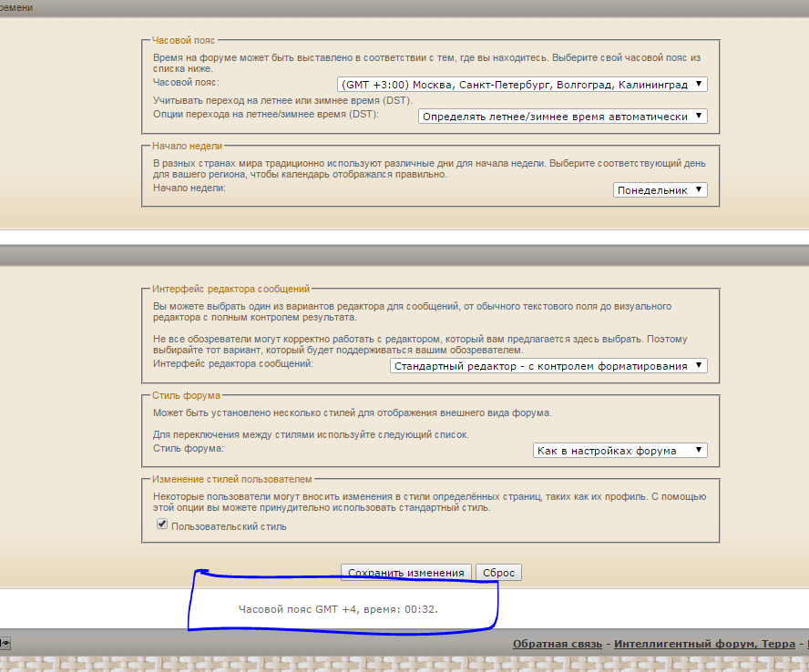Viewport: 809px width, 672px height.
Task: Click the week start field label
Action: [x=189, y=188]
